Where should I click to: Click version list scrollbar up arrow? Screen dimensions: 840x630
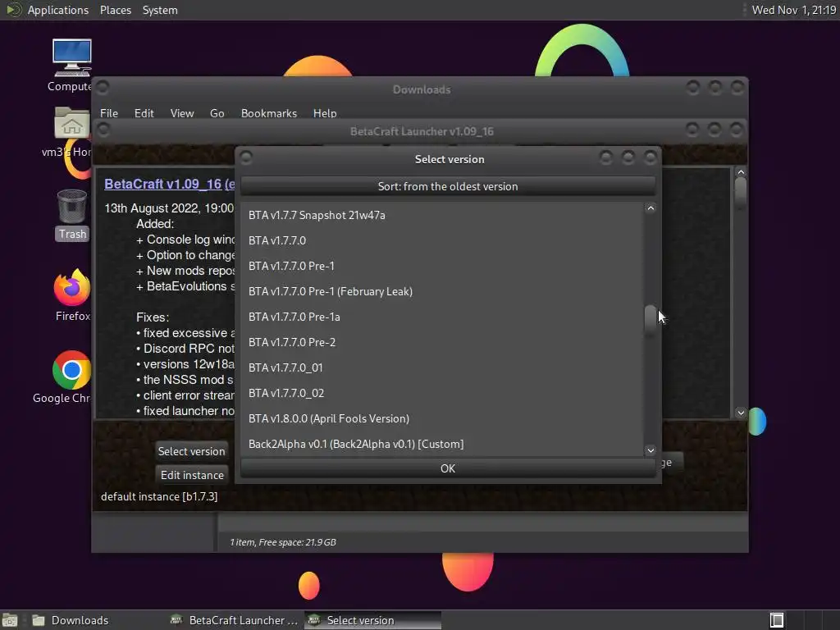coord(651,208)
